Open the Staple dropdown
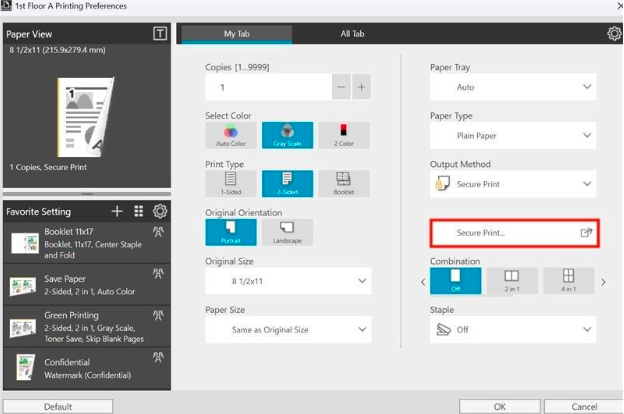 coord(513,330)
